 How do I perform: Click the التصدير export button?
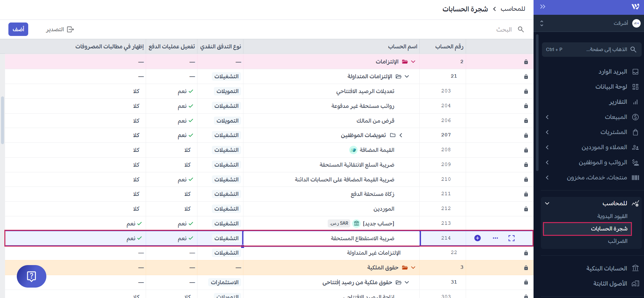tap(60, 30)
